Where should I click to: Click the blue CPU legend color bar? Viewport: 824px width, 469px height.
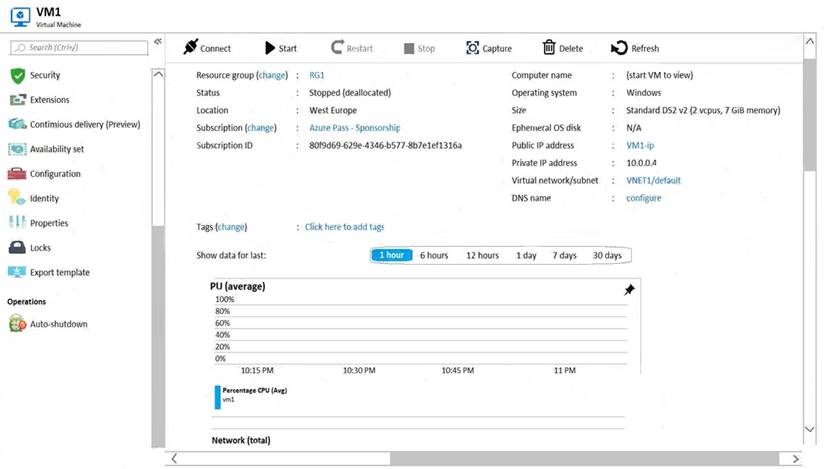pos(216,396)
